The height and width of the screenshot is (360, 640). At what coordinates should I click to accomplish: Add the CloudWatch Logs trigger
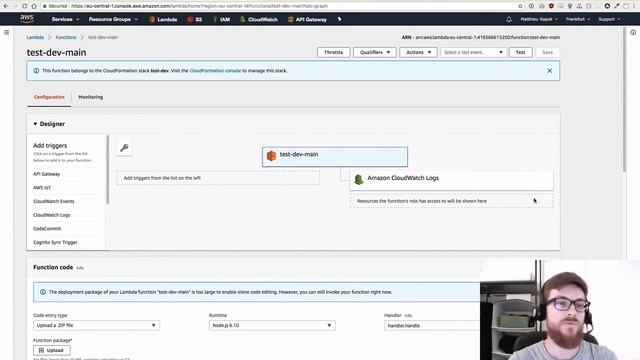(51, 215)
